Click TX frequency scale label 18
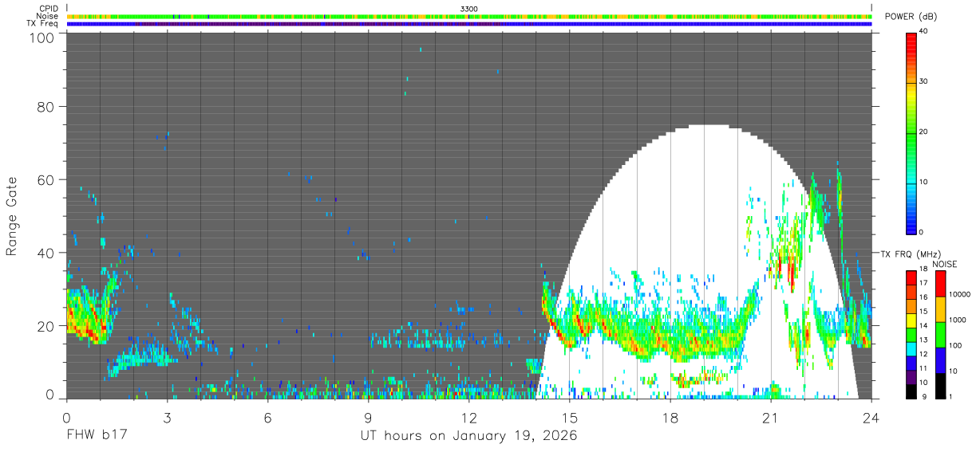 tap(923, 270)
